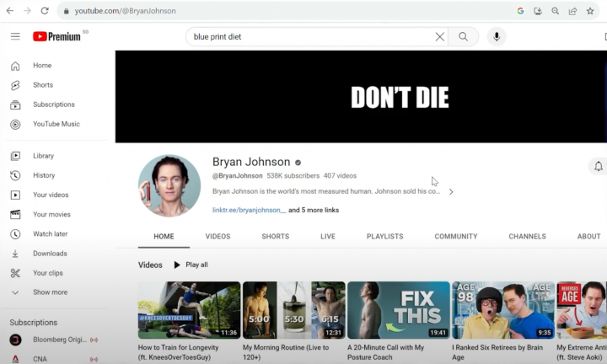Bookmark this page with star icon
This screenshot has height=364, width=607.
point(590,11)
